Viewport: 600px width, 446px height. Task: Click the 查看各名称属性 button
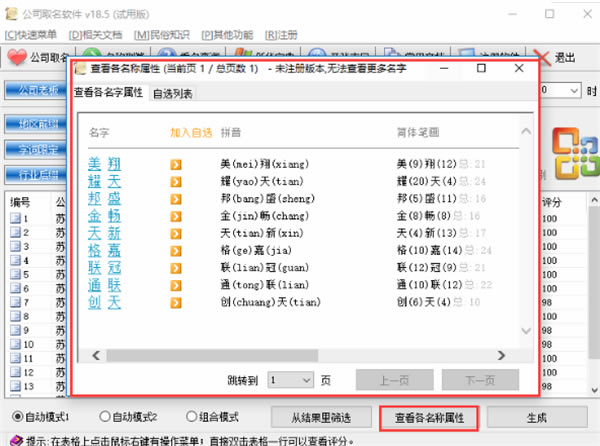(x=429, y=418)
